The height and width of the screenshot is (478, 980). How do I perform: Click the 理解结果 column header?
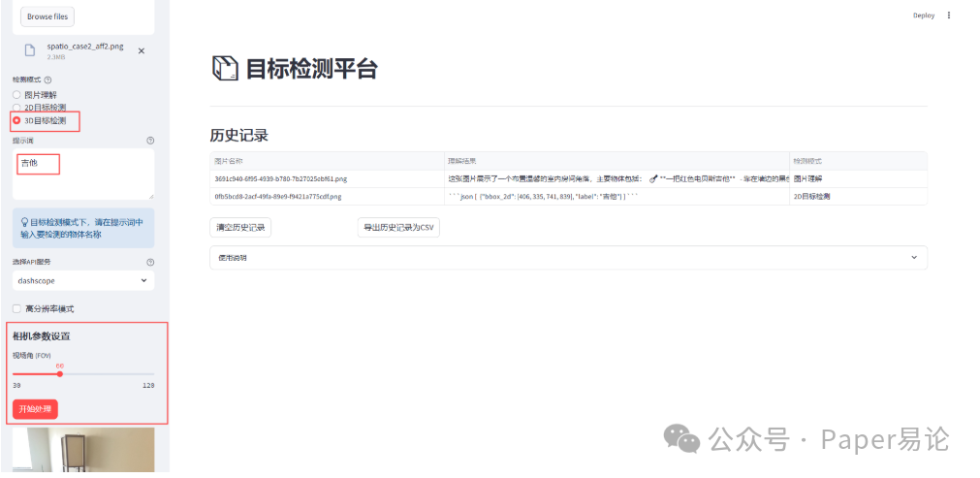(616, 161)
